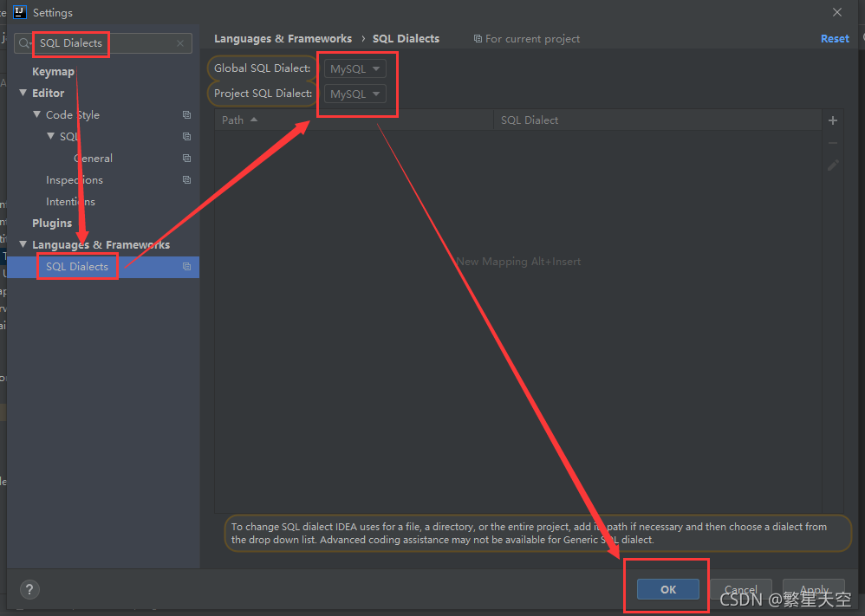Click the New Mapping Alt+Insert placeholder text
Screen dimensions: 865x616
(x=518, y=262)
